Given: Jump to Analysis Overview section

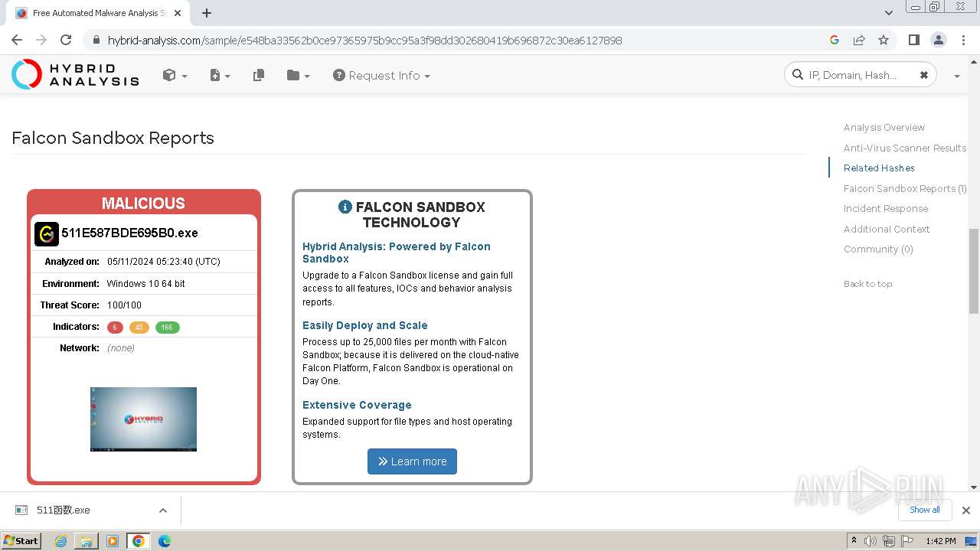Looking at the screenshot, I should tap(884, 128).
